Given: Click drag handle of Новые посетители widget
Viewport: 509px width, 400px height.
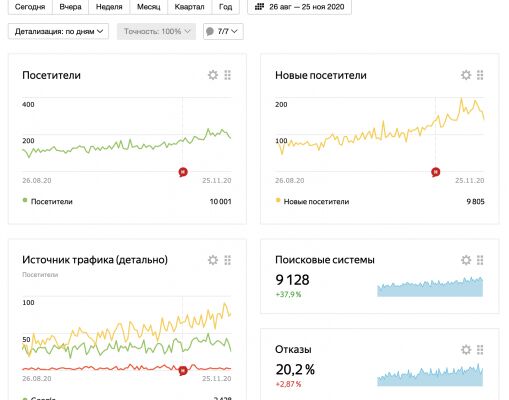Looking at the screenshot, I should (480, 75).
